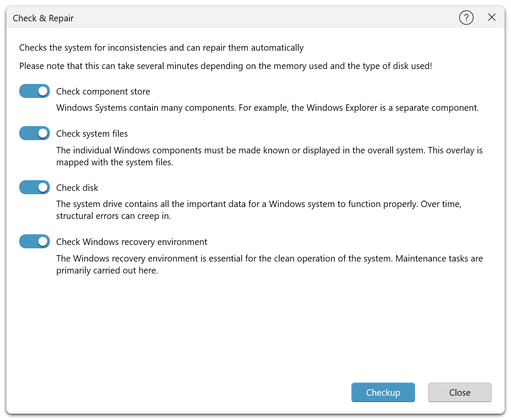This screenshot has height=420, width=511.
Task: Click the recovery environment maintenance tasks description
Action: click(269, 265)
